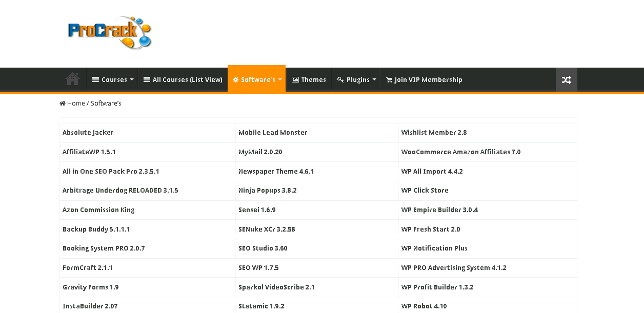Open SENuke XCr 3.2.58
Viewport: 644px width, 313px height.
[x=267, y=229]
